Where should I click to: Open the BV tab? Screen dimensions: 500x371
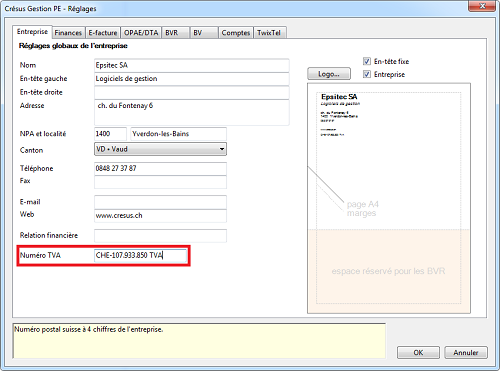pos(204,33)
